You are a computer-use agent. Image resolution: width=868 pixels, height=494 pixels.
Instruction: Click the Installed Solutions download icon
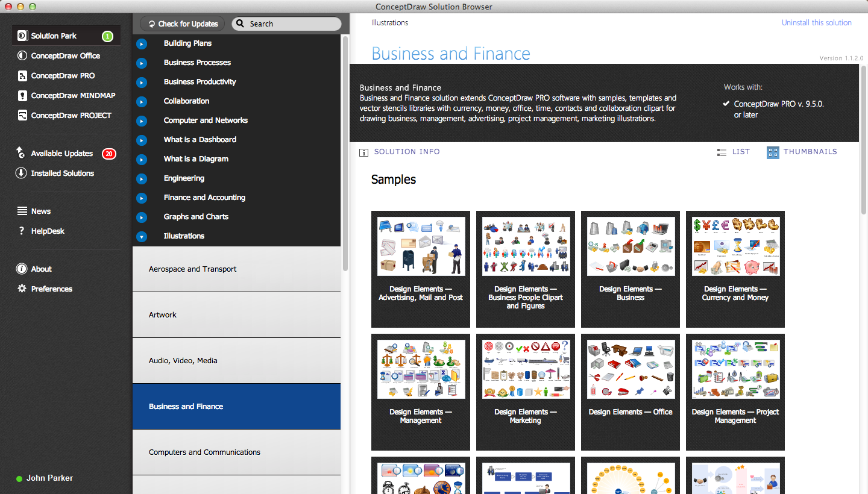[x=21, y=173]
